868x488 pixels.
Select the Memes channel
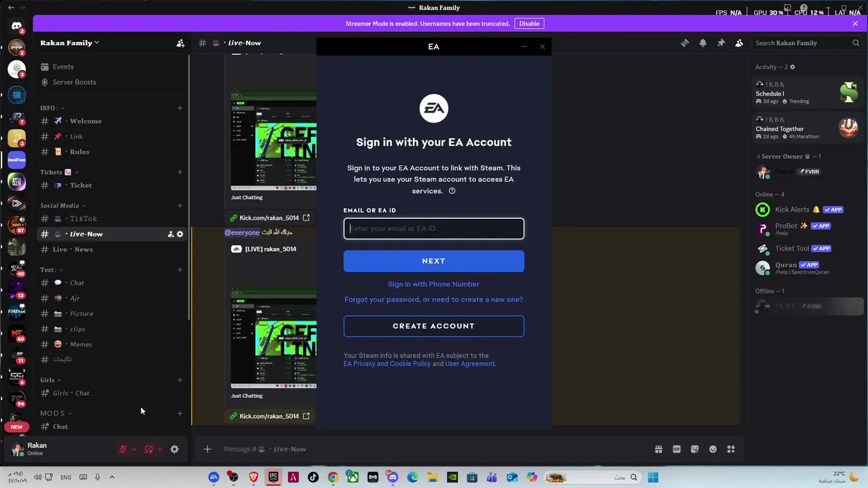tap(113, 344)
